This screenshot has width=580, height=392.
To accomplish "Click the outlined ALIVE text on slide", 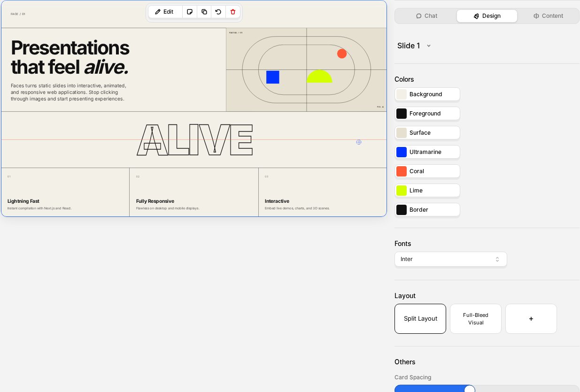I will [x=195, y=140].
